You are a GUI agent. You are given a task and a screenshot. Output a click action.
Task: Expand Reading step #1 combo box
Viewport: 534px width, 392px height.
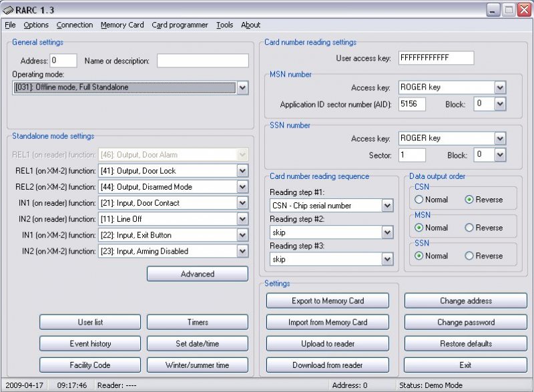pyautogui.click(x=387, y=206)
